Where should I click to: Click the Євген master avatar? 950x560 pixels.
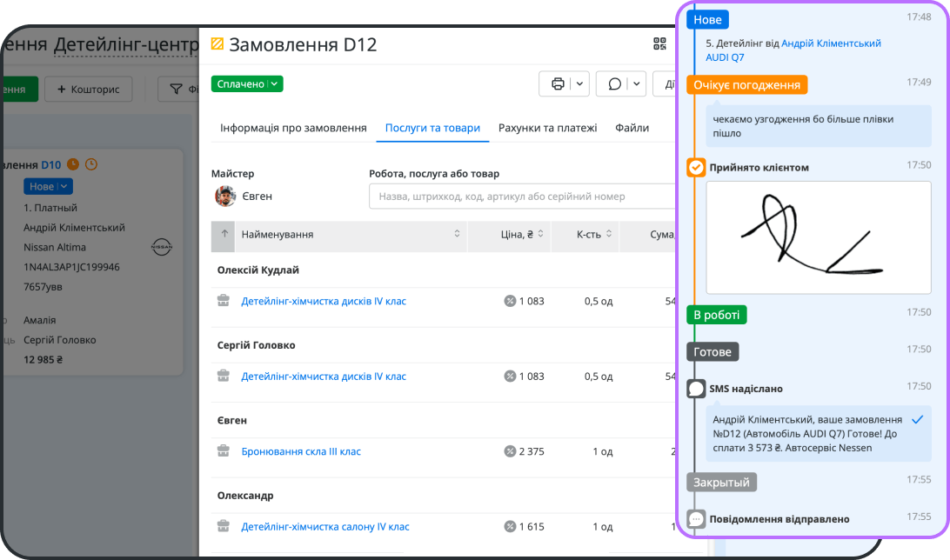tap(225, 197)
